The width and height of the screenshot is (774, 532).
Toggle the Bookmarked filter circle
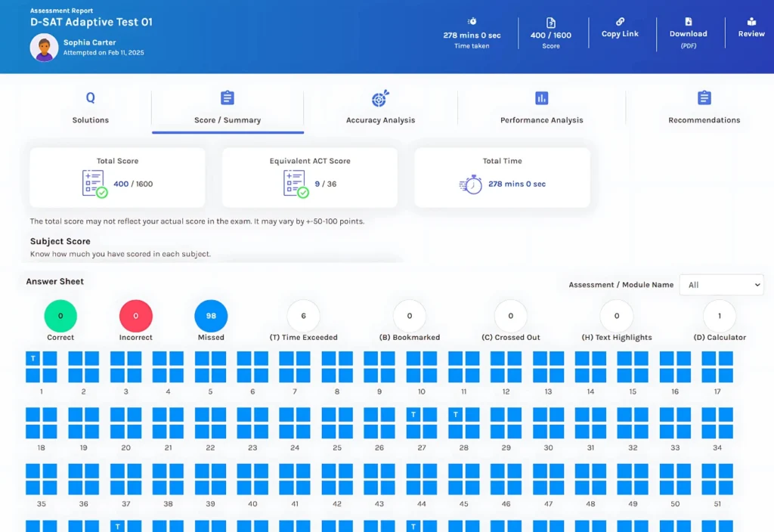click(410, 316)
